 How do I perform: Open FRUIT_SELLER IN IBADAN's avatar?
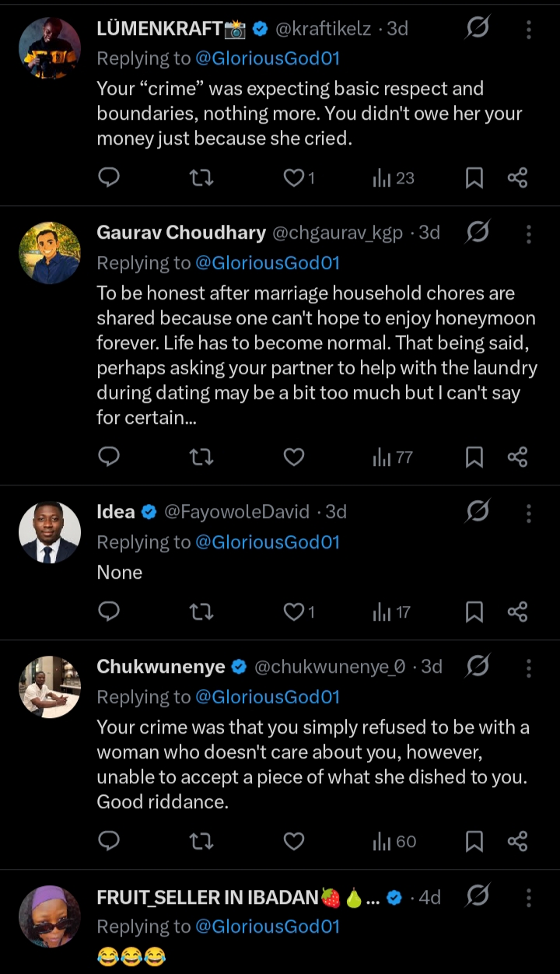(50, 916)
